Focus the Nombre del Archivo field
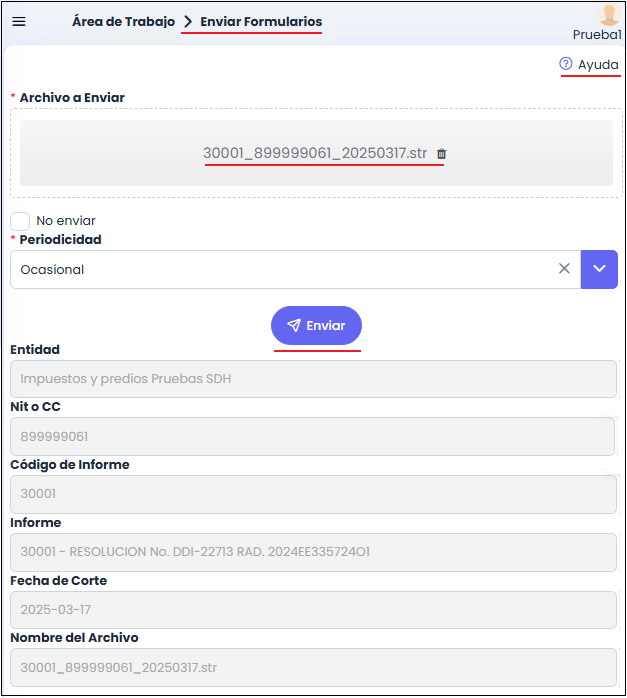The width and height of the screenshot is (627, 698). click(x=313, y=667)
